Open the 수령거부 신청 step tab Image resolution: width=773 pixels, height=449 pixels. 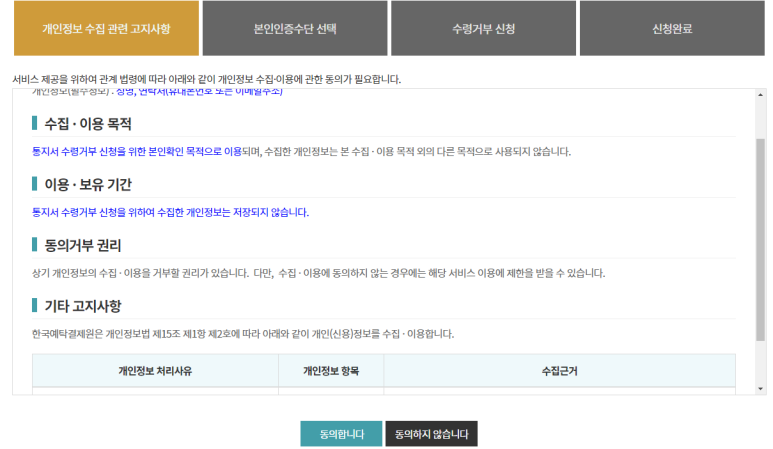[483, 28]
